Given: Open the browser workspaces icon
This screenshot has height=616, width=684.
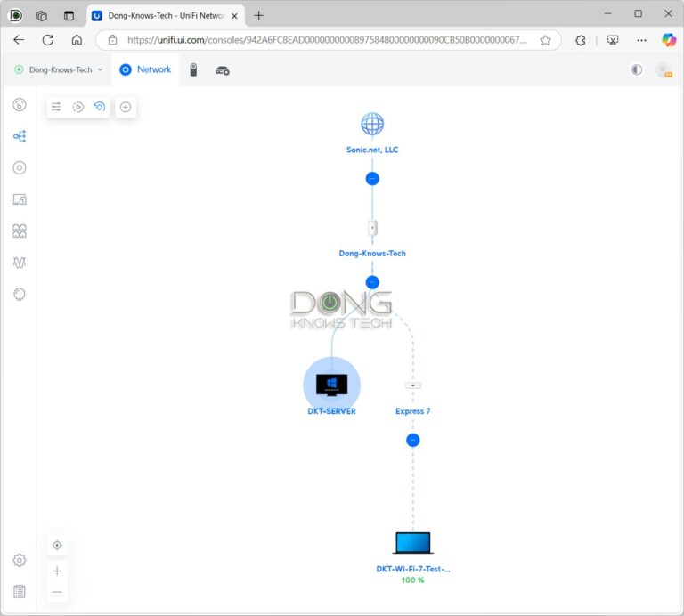Looking at the screenshot, I should coord(42,16).
